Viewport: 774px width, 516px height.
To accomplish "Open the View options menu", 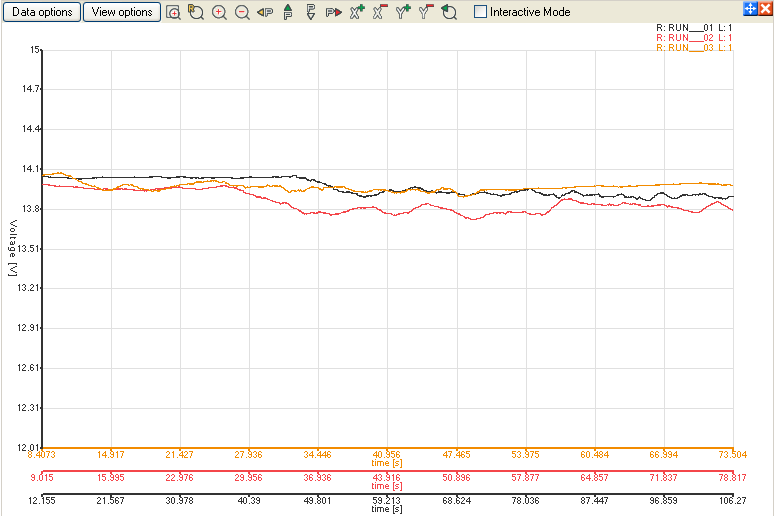I will click(122, 12).
